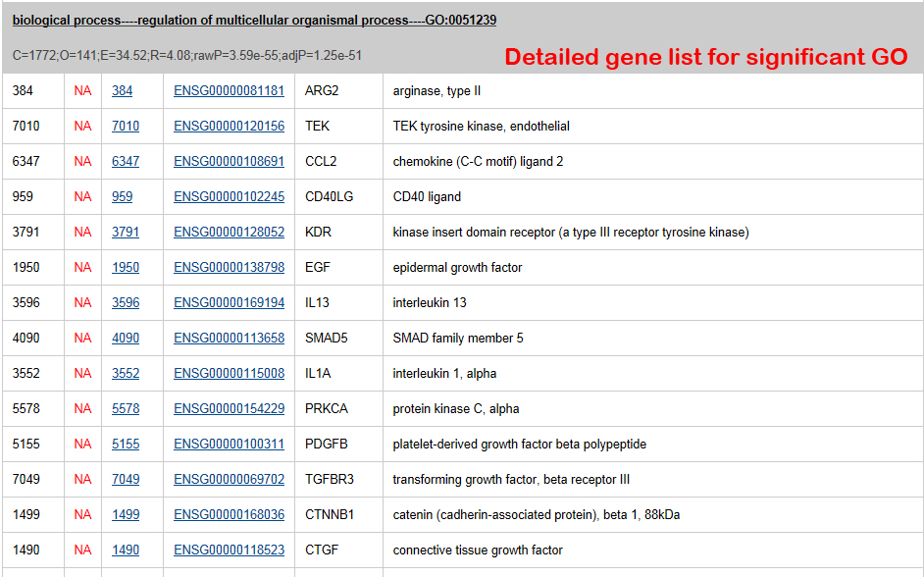This screenshot has width=924, height=577.
Task: Click Ensembl link ENSG00000168036 for CTNNB1
Action: pyautogui.click(x=229, y=515)
